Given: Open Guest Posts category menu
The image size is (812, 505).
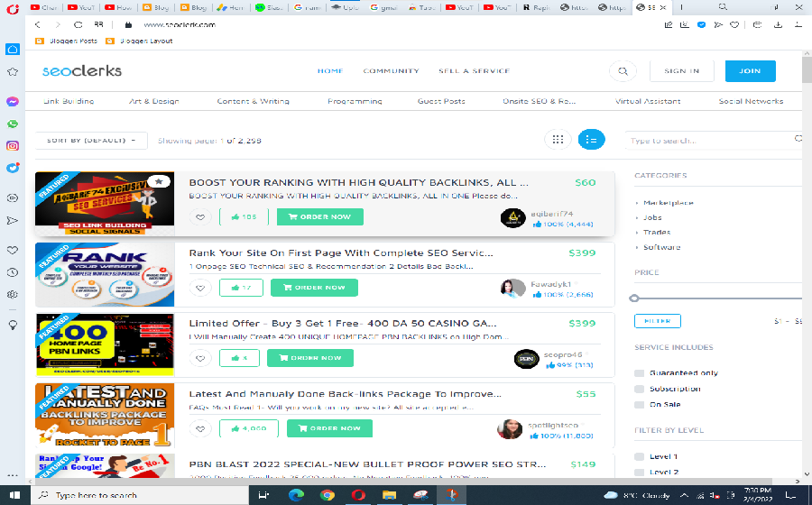Looking at the screenshot, I should pos(441,101).
